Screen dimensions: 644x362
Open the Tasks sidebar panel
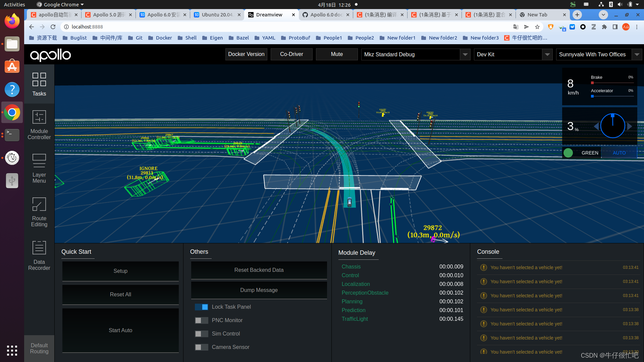pos(39,84)
